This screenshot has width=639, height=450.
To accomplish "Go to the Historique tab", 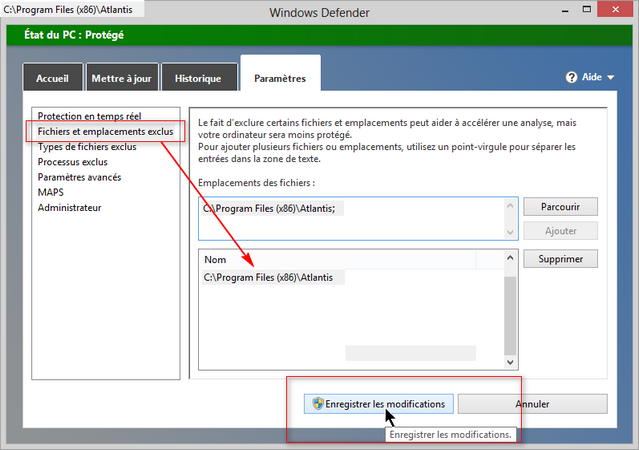I will (x=198, y=78).
